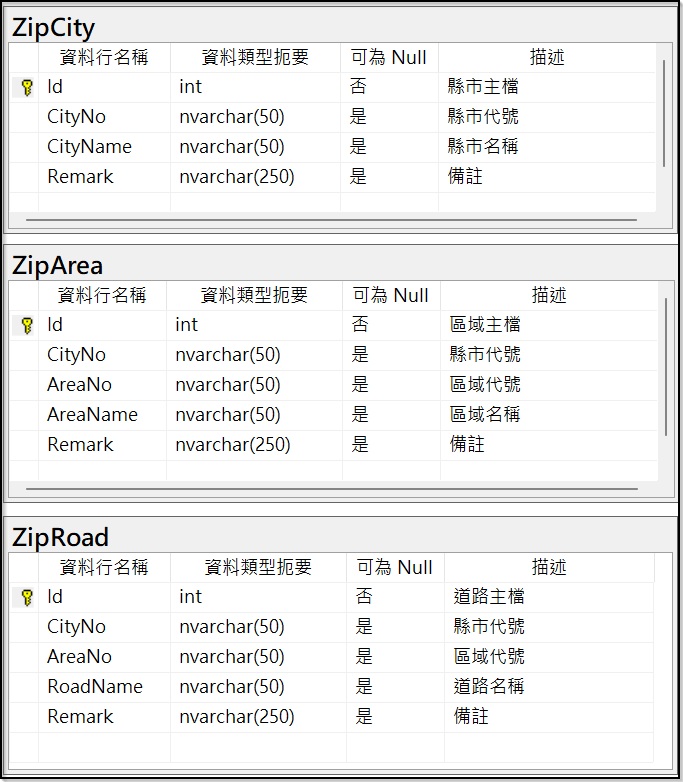
Task: Click nvarchar(50) for AreaName row
Action: (x=254, y=415)
